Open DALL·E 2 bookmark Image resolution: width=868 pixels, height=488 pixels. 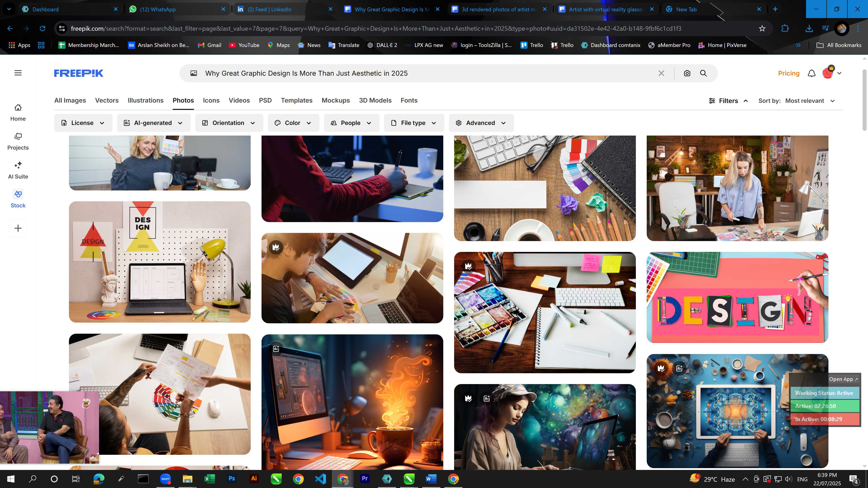pos(382,45)
